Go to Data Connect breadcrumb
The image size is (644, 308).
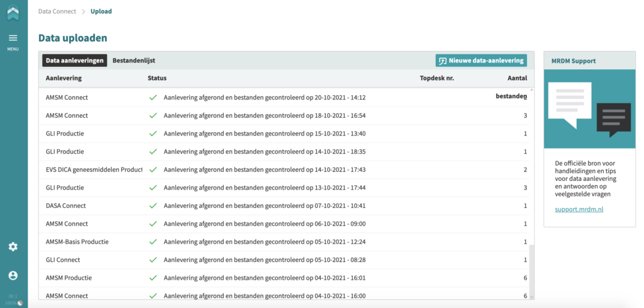[57, 11]
